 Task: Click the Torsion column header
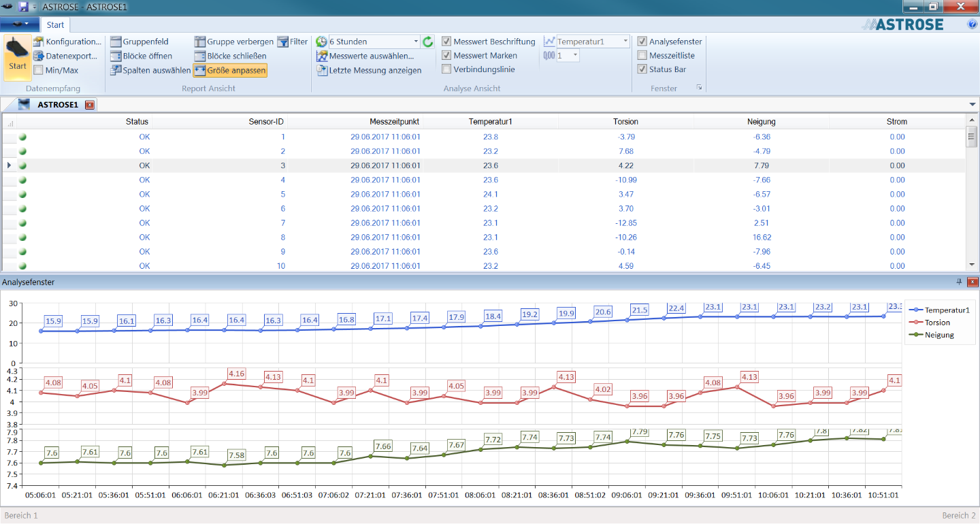tap(625, 122)
